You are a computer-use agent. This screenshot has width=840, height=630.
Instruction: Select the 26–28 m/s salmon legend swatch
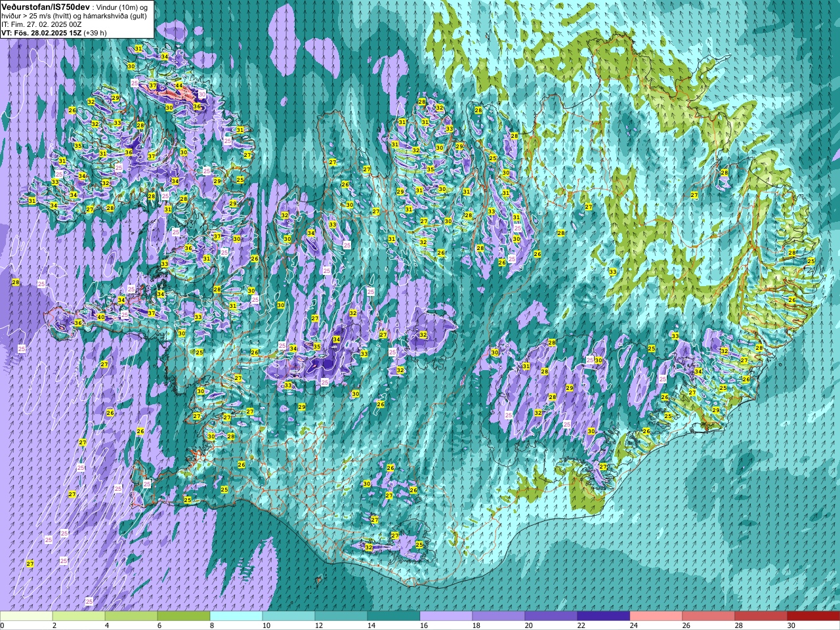click(x=709, y=616)
